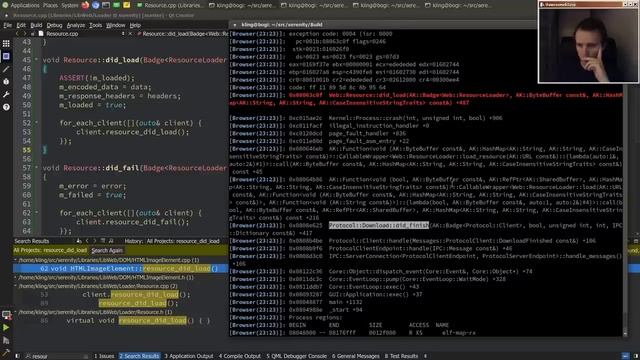
Task: Open Design mode pencil icon
Action: pyautogui.click(x=6, y=69)
